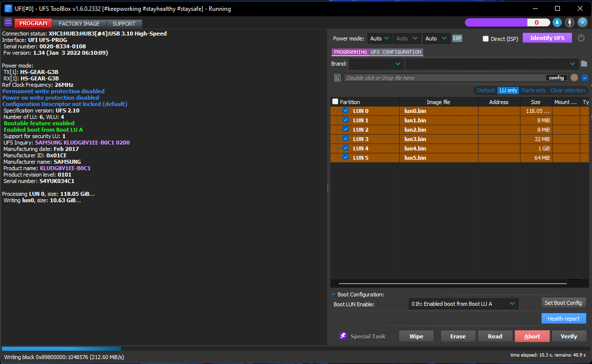The width and height of the screenshot is (592, 364).
Task: Click the Size column header
Action: (x=536, y=102)
